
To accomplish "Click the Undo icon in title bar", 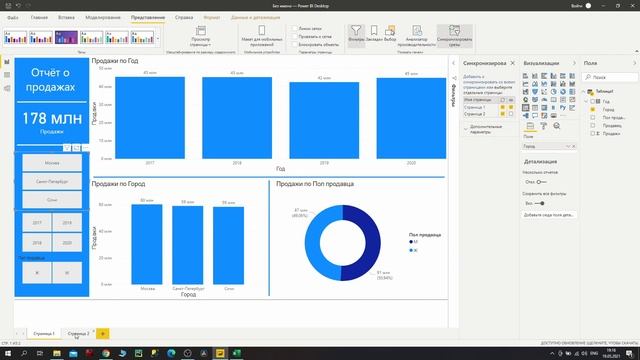I will pyautogui.click(x=18, y=6).
